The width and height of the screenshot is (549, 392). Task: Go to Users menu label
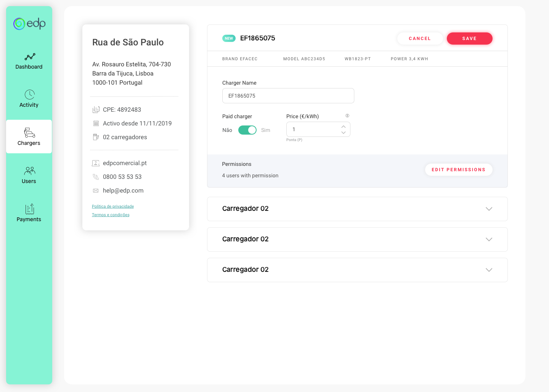pyautogui.click(x=29, y=181)
